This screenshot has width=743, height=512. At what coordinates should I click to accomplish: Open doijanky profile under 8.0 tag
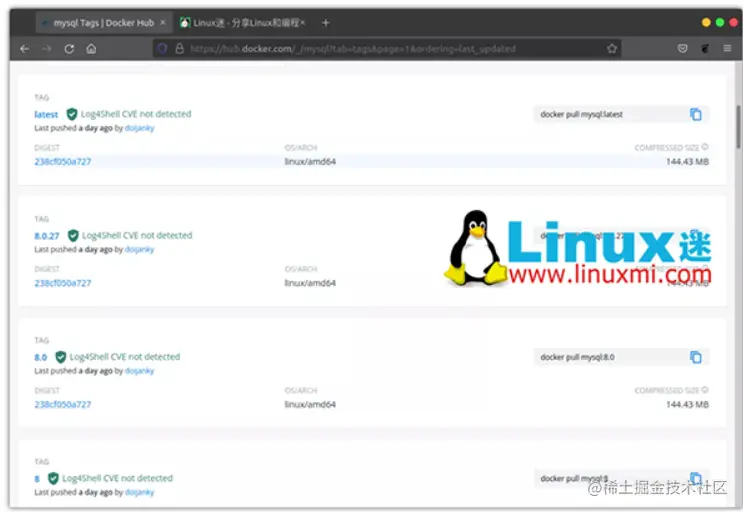point(139,371)
